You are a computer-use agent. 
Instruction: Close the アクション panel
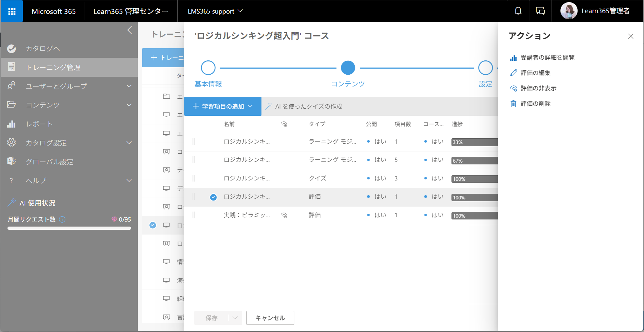tap(631, 36)
